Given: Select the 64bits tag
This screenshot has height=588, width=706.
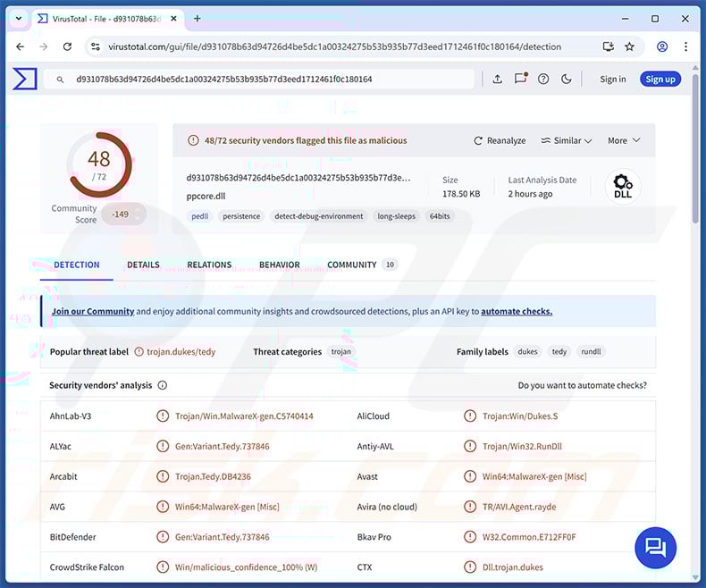Looking at the screenshot, I should (x=440, y=216).
